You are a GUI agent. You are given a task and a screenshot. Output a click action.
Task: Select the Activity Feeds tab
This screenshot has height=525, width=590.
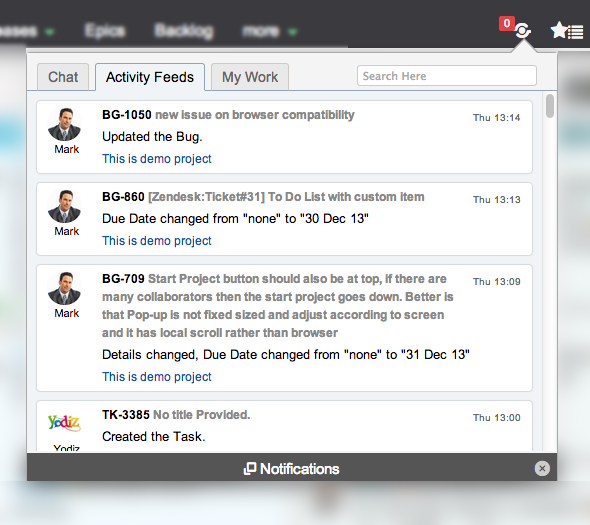[150, 77]
